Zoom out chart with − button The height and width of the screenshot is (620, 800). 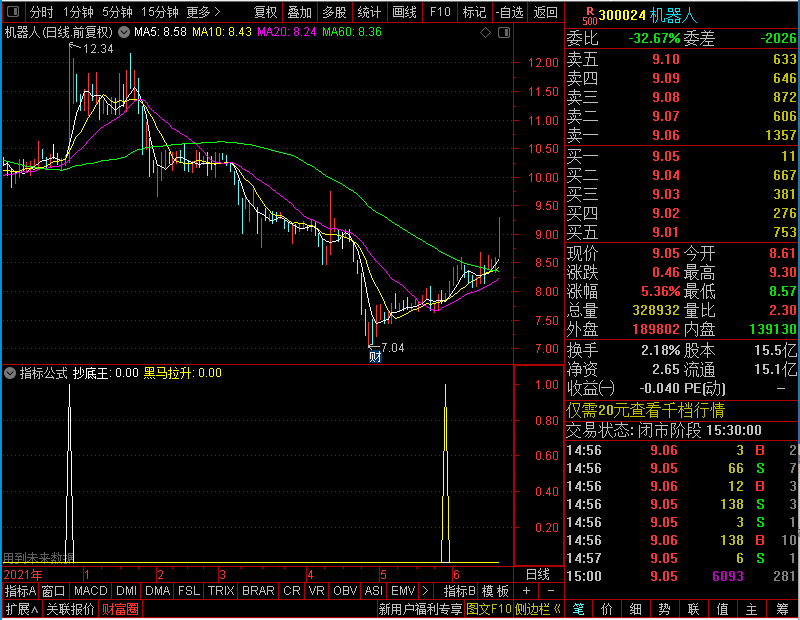[x=551, y=591]
